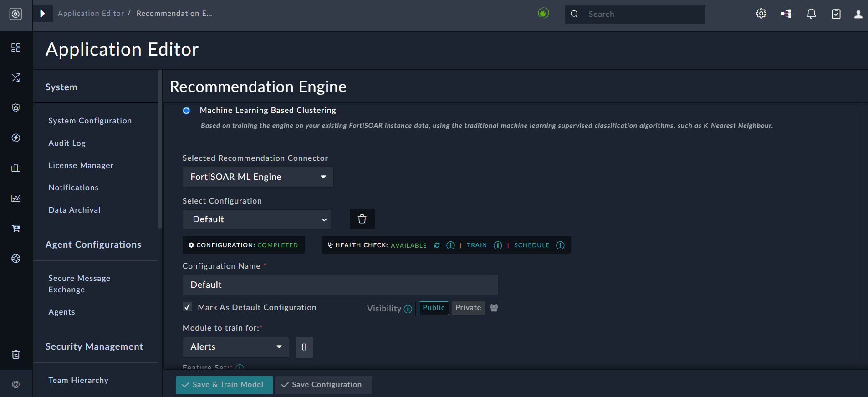Viewport: 868px width, 397px height.
Task: Open the notifications bell icon
Action: [811, 14]
